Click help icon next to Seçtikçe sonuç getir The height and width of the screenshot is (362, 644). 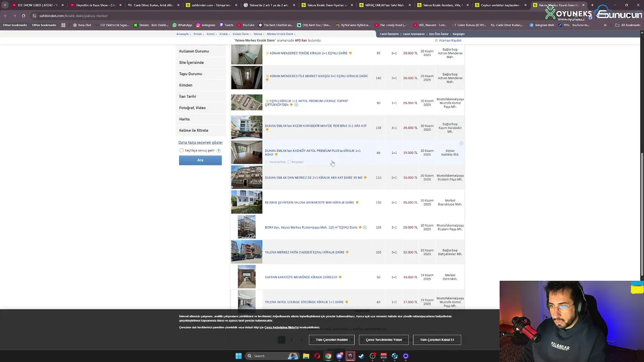point(218,150)
